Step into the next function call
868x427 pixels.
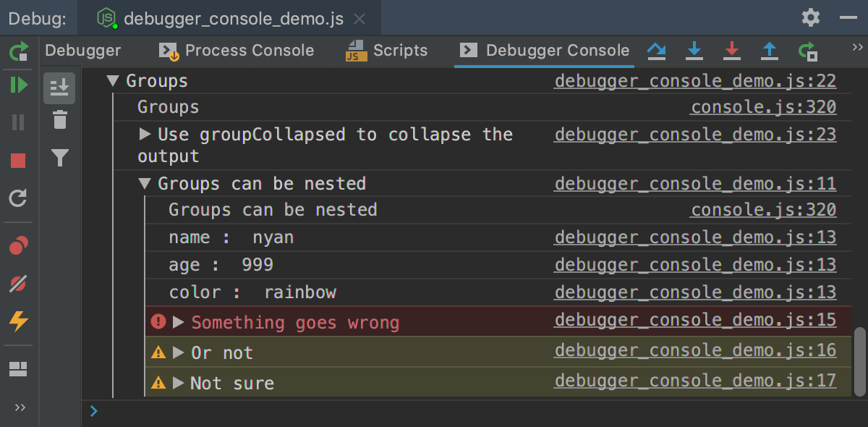click(694, 51)
